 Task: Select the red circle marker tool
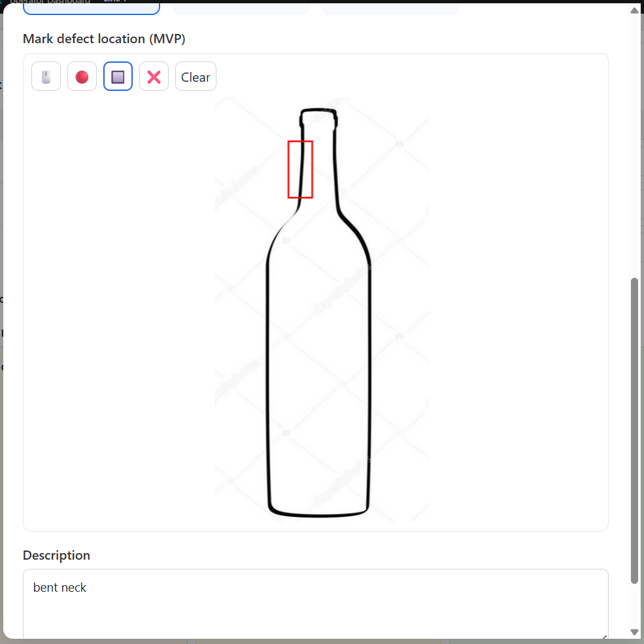click(x=82, y=76)
